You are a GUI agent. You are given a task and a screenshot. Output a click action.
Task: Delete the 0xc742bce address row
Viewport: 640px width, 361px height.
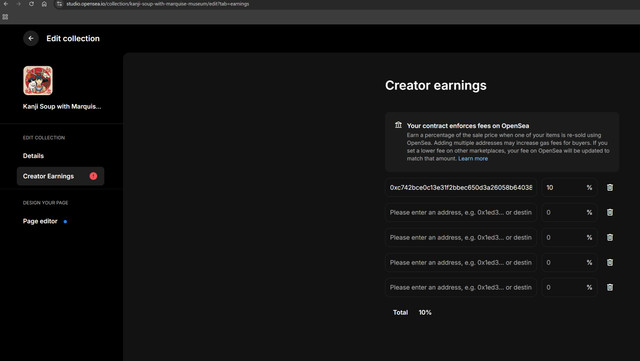point(610,187)
